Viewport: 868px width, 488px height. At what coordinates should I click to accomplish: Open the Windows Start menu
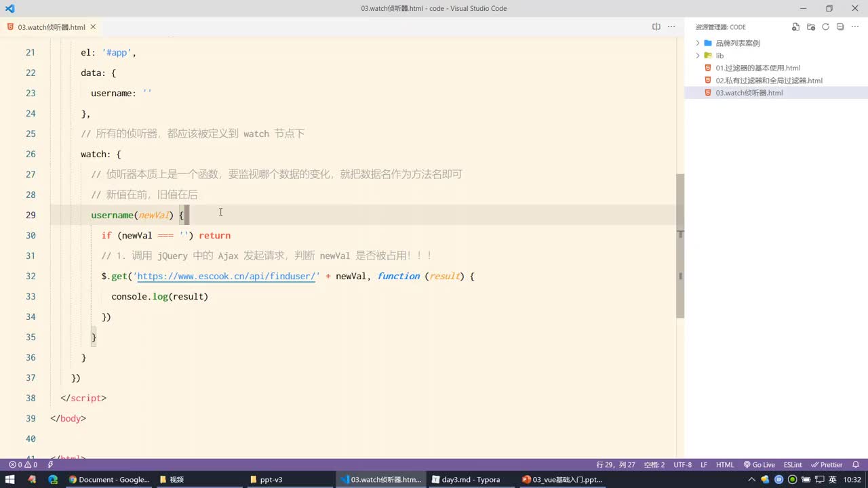(x=10, y=479)
